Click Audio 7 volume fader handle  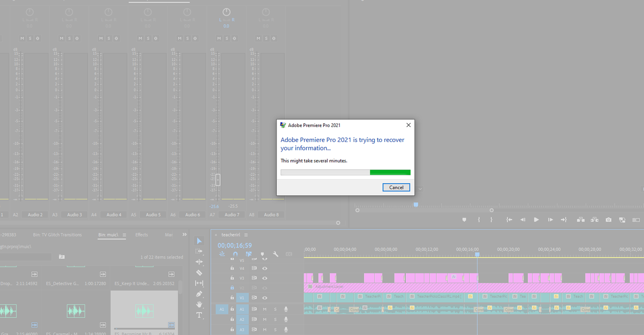click(217, 180)
